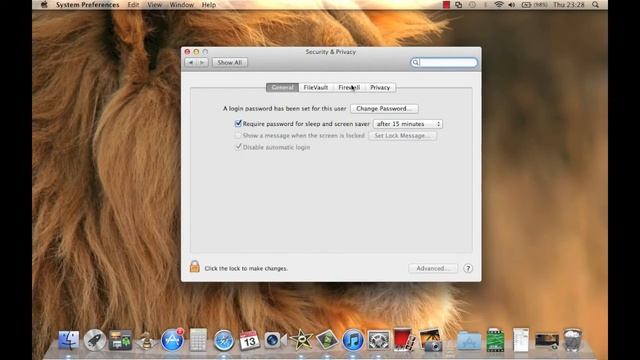Open Mission Control in the Dock
Viewport: 640px width, 360px height.
click(120, 340)
